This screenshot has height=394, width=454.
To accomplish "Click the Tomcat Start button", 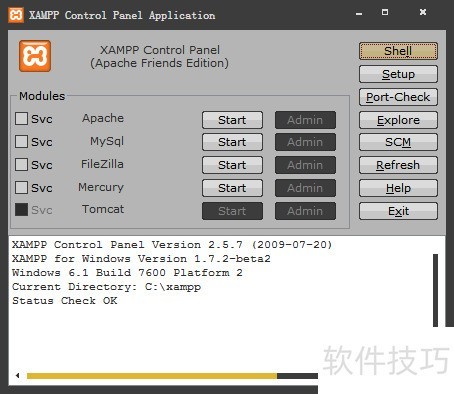I will pyautogui.click(x=232, y=211).
